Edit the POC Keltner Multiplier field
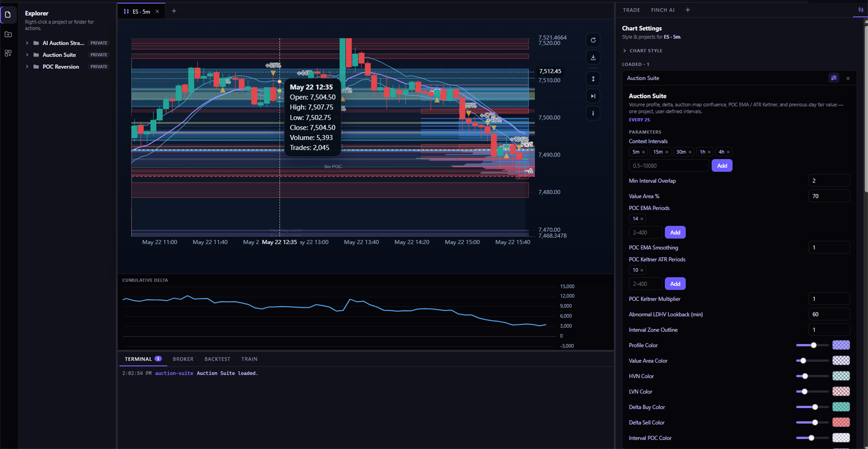This screenshot has width=868, height=449. pyautogui.click(x=829, y=299)
